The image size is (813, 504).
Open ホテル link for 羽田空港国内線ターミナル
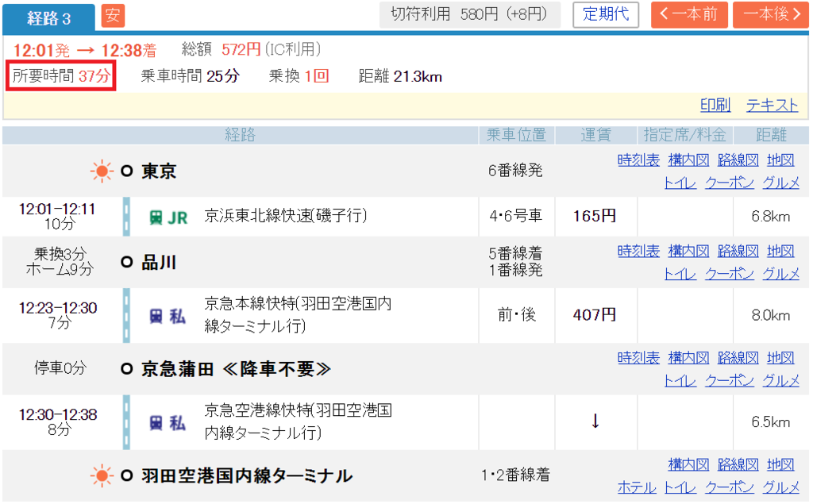pyautogui.click(x=637, y=487)
